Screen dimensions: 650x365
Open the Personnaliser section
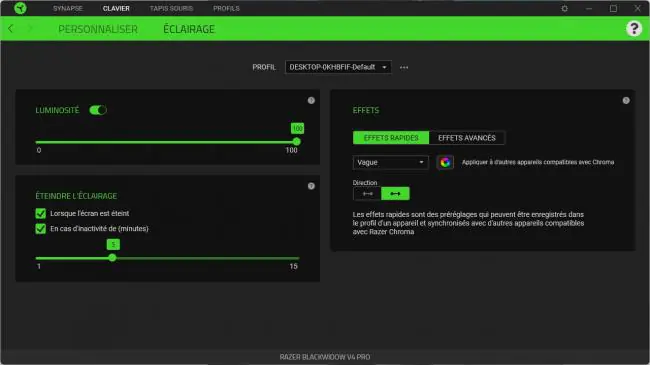tap(98, 29)
